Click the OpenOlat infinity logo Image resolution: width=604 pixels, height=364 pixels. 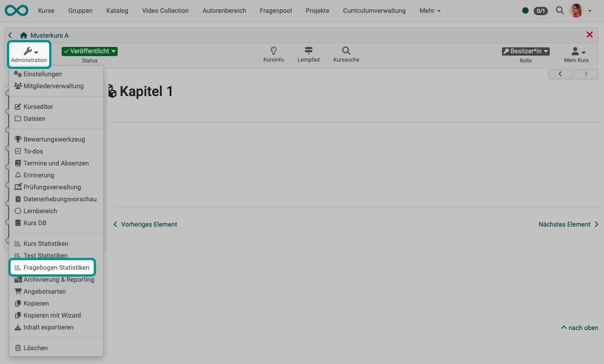click(x=17, y=10)
